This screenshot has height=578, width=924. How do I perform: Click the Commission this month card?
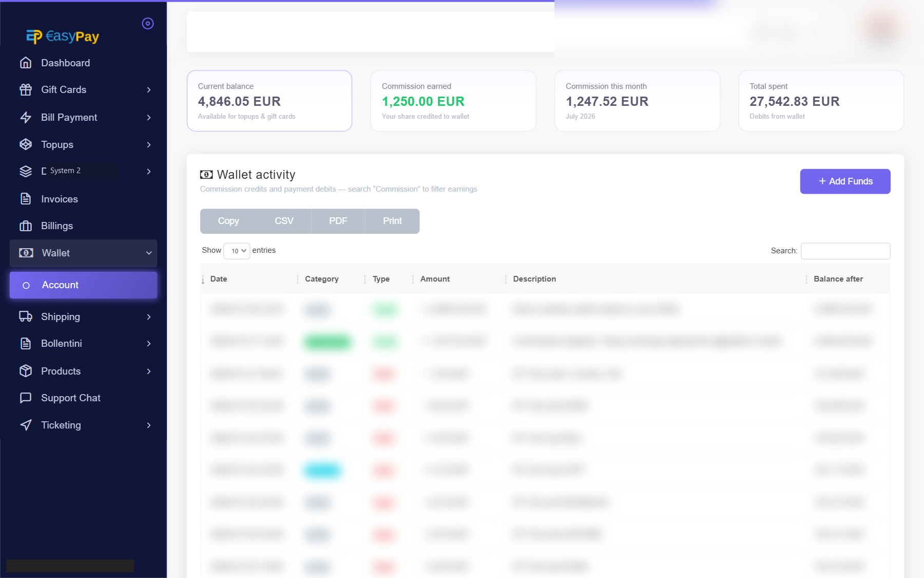[638, 101]
